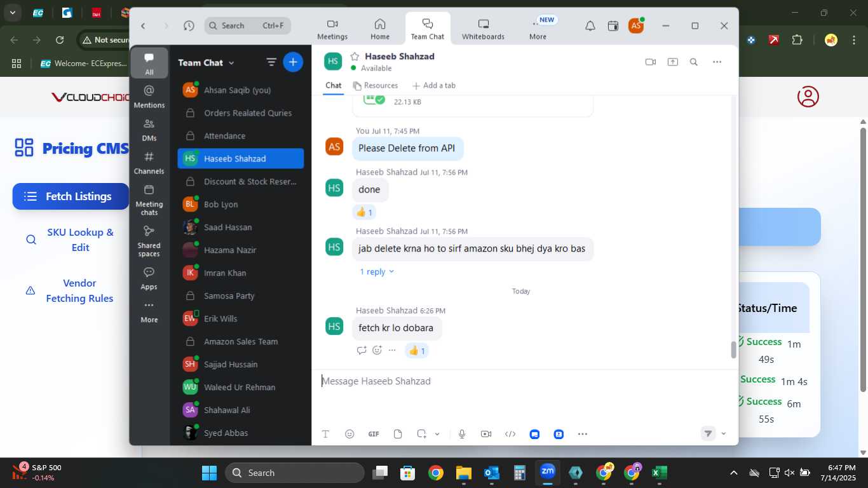The width and height of the screenshot is (868, 488).
Task: Toggle thumbs-up reaction on 'done' message
Action: click(364, 212)
